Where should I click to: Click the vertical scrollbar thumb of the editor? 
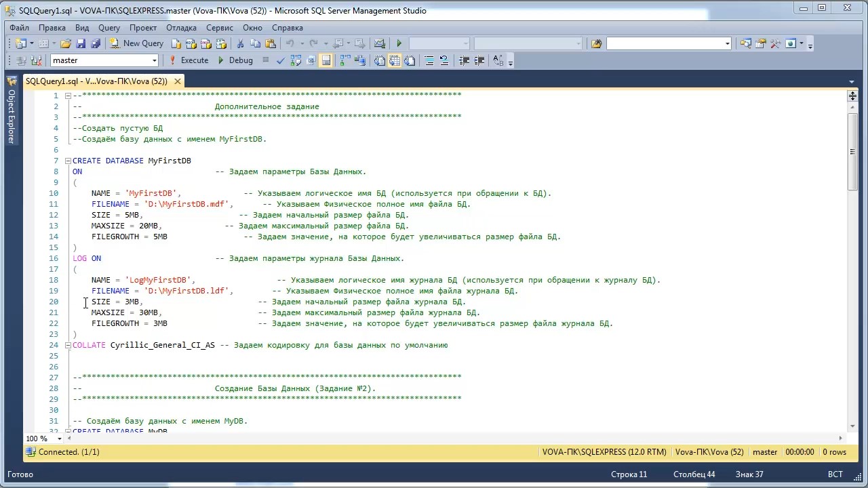click(852, 151)
